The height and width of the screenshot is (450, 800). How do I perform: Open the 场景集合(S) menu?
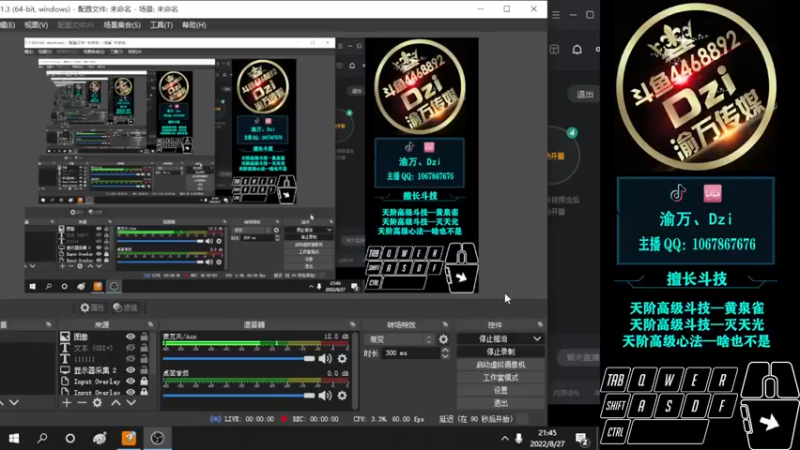[121, 24]
